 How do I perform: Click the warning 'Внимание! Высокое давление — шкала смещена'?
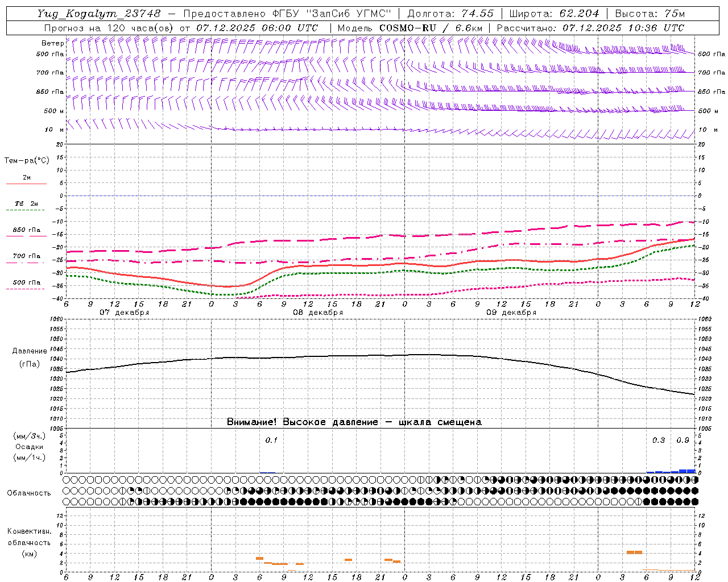coord(354,422)
